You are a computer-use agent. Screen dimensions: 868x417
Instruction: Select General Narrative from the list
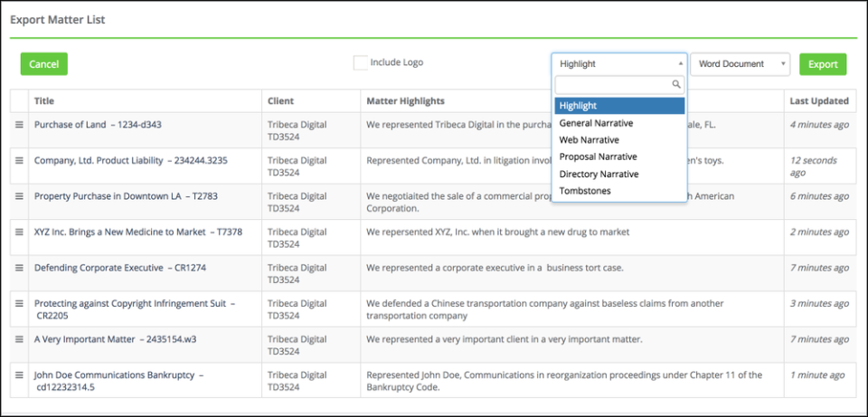point(596,123)
